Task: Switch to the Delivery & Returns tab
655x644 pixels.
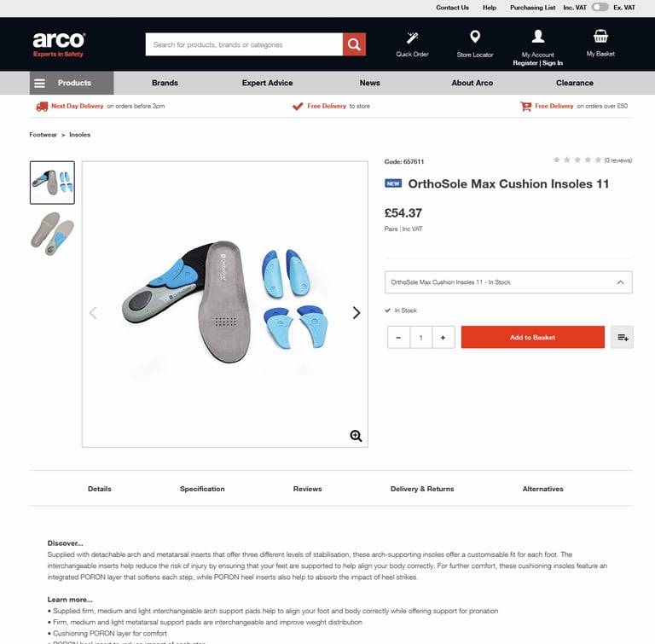Action: click(x=422, y=489)
